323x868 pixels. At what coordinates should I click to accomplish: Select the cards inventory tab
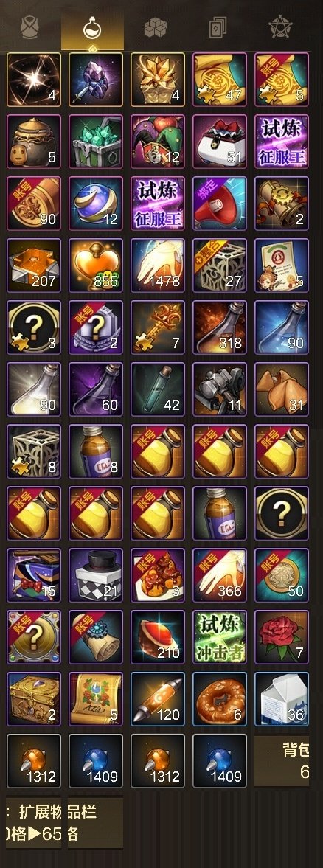218,28
